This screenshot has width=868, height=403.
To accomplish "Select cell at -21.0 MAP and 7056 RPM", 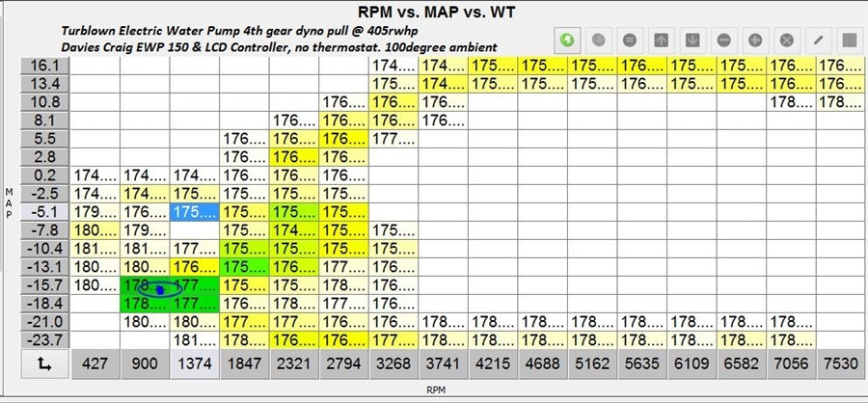I will 791,322.
